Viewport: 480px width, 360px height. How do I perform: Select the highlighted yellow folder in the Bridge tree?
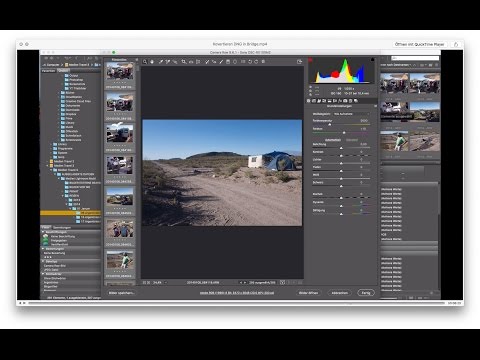[x=70, y=213]
